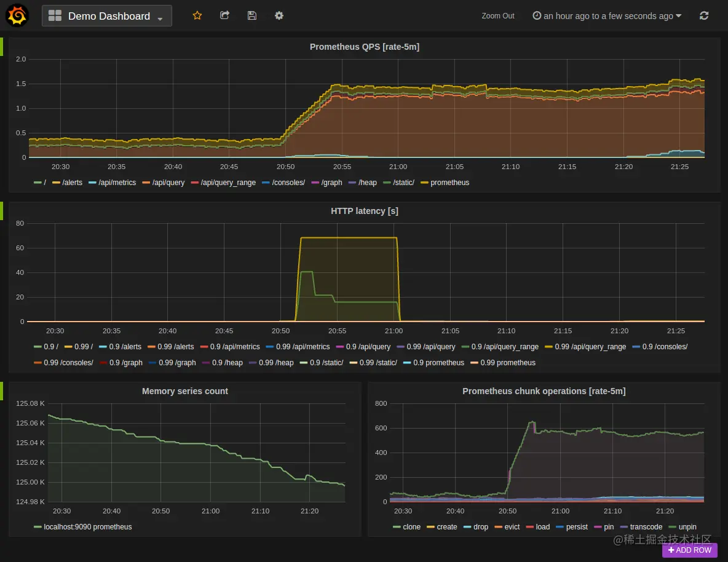Toggle the 0.9 /graph latency series

pyautogui.click(x=126, y=362)
